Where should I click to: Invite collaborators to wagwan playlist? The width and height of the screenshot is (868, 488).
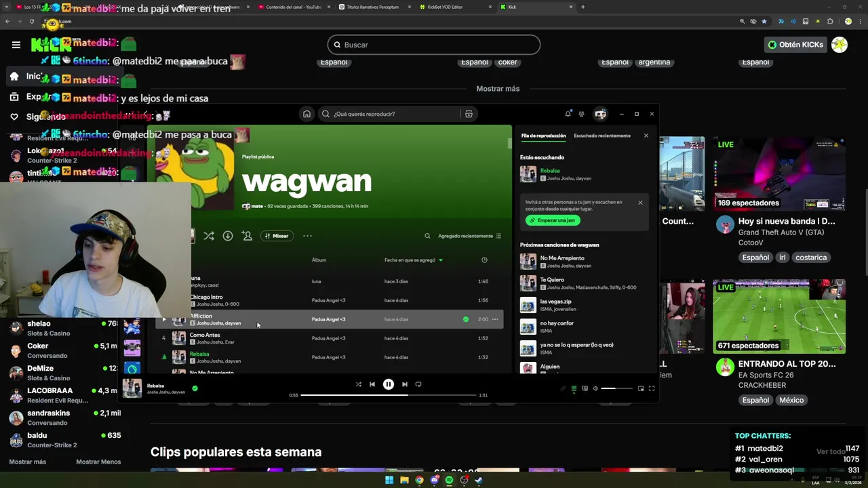[x=247, y=236]
